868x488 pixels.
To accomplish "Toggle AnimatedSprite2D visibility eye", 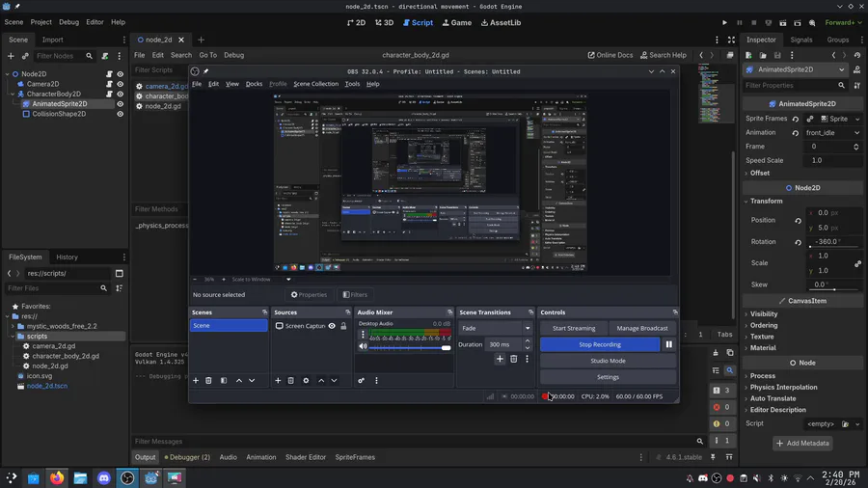I will pos(121,104).
